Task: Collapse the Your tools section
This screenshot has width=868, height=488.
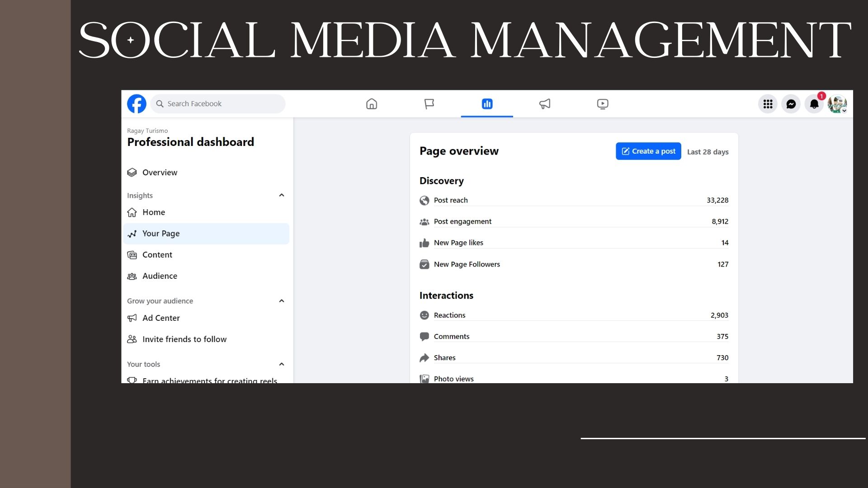Action: pyautogui.click(x=282, y=364)
